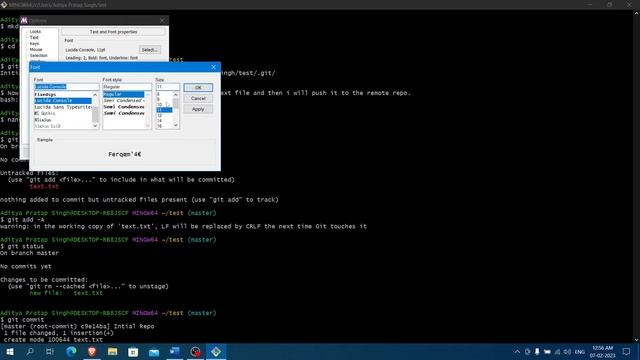Cancel the Font dialog
Image resolution: width=640 pixels, height=360 pixels.
click(198, 98)
